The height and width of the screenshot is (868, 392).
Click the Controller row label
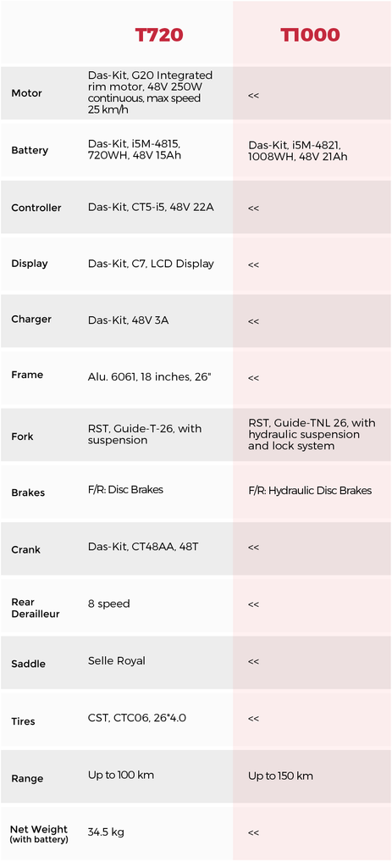click(36, 209)
